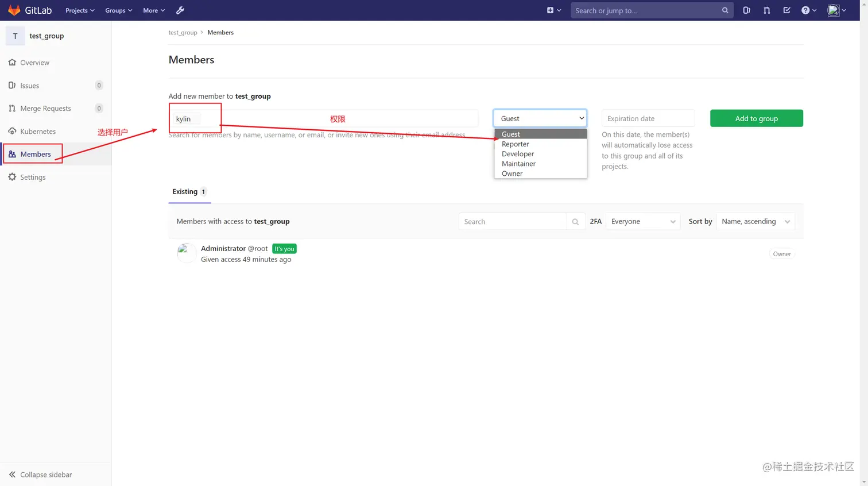Click the Sort by label
Image resolution: width=868 pixels, height=486 pixels.
pyautogui.click(x=700, y=222)
